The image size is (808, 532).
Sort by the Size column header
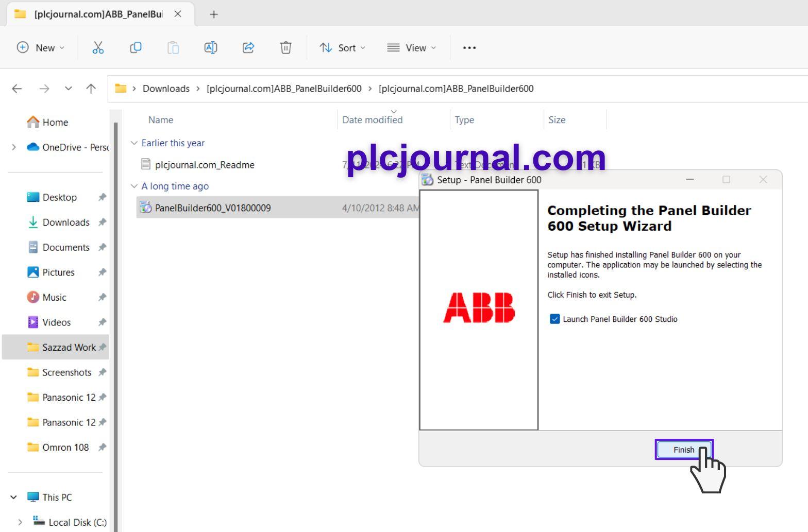click(557, 120)
